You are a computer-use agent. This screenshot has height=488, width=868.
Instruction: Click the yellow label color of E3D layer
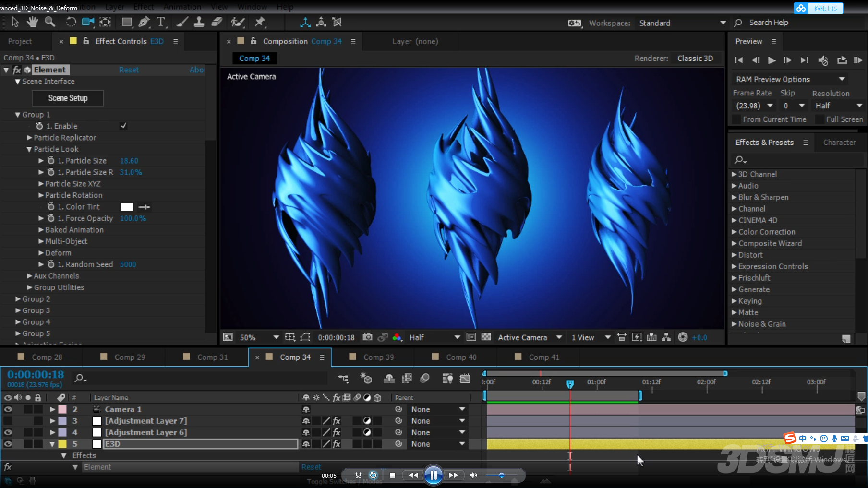(62, 444)
